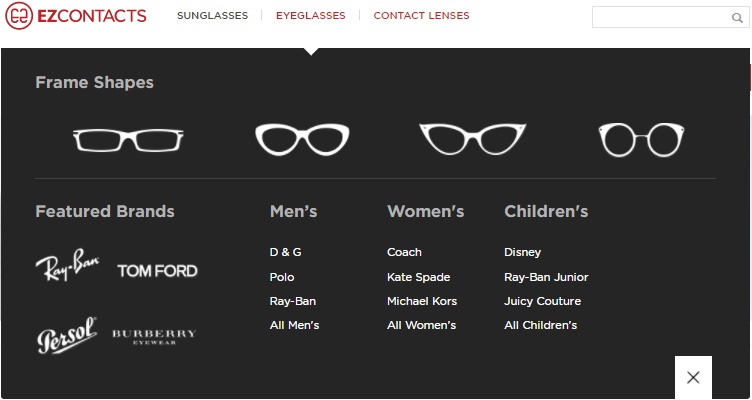Select the pointed cat-eye frame shape
Screen dimensions: 752x400
coord(472,139)
